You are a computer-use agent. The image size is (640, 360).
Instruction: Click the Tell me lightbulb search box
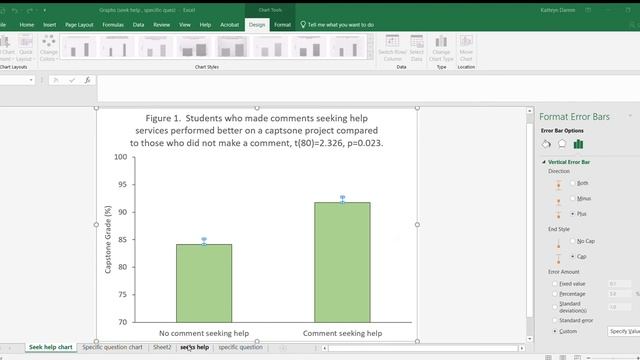coord(337,25)
